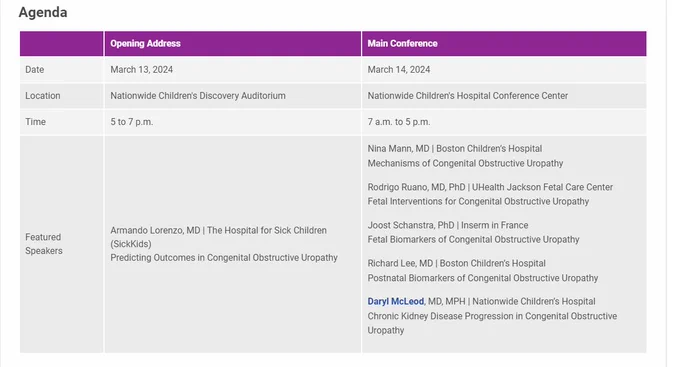The image size is (680, 367).
Task: Select the Opening Address column header
Action: 145,43
